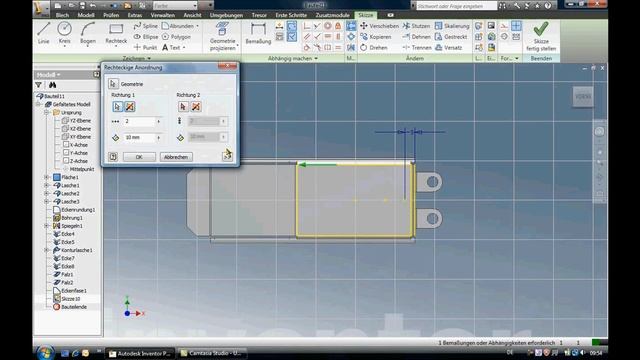Collapse the Ursprung folder node

(x=47, y=112)
